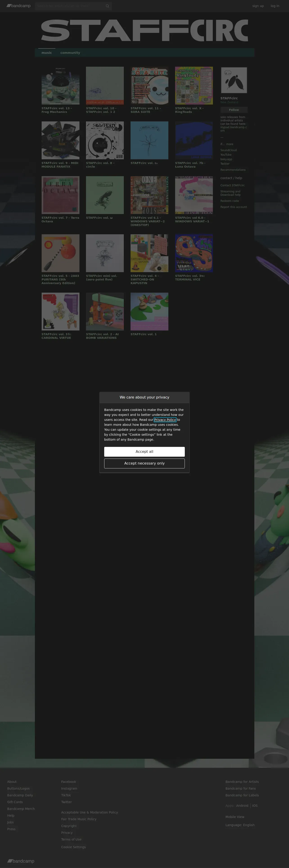Open the Bandcamp Merch footer link
The image size is (289, 868).
tap(21, 809)
